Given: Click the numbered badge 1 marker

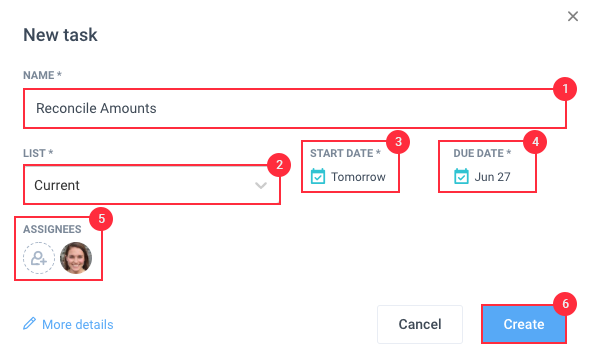Looking at the screenshot, I should [x=565, y=89].
